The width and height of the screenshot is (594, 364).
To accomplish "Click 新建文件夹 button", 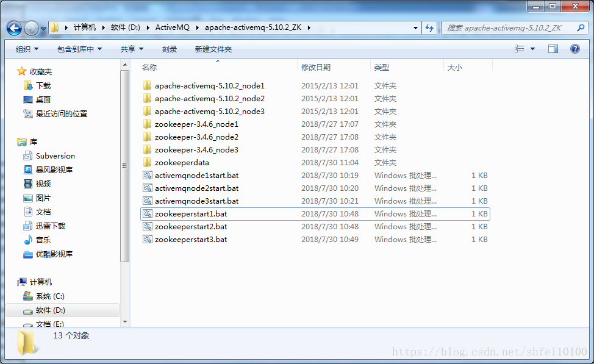I will point(213,49).
